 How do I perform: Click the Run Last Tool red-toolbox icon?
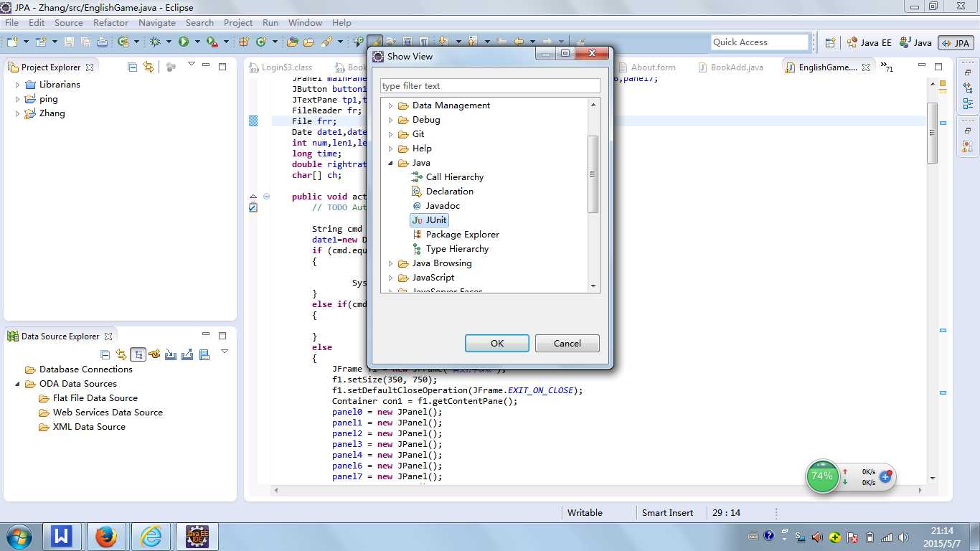tap(212, 42)
